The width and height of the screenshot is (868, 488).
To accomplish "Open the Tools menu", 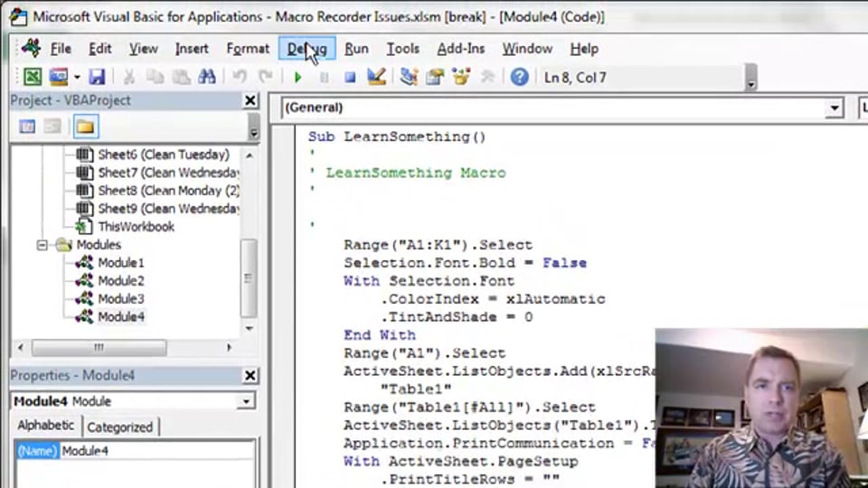I will click(x=402, y=49).
